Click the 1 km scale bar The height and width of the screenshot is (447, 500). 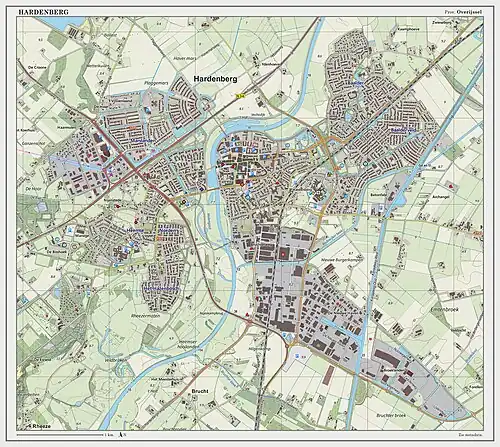pyautogui.click(x=61, y=435)
